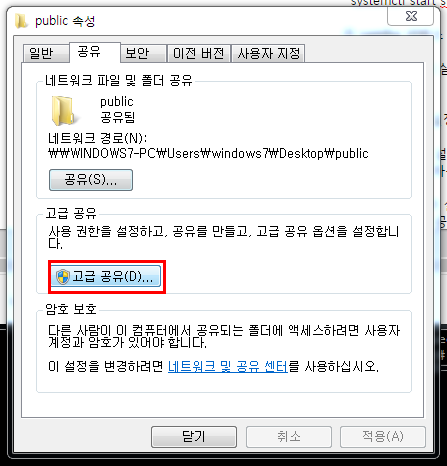Open the 네트워크 및 공유 센터 link
The image size is (447, 466).
(227, 367)
